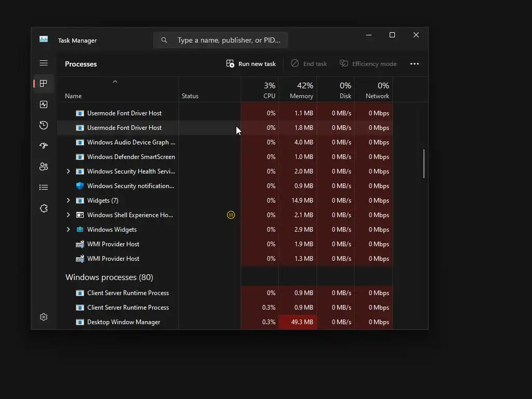This screenshot has width=532, height=399.
Task: Sort by the Disk column header
Action: (x=336, y=89)
